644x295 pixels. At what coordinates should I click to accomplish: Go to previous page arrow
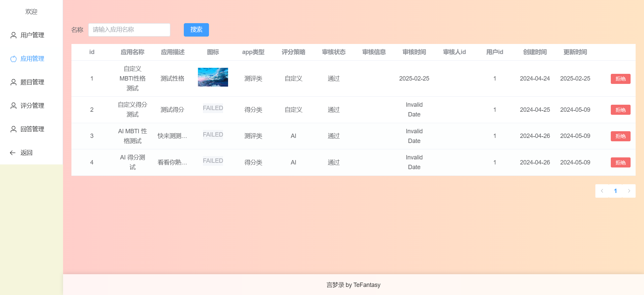point(602,191)
